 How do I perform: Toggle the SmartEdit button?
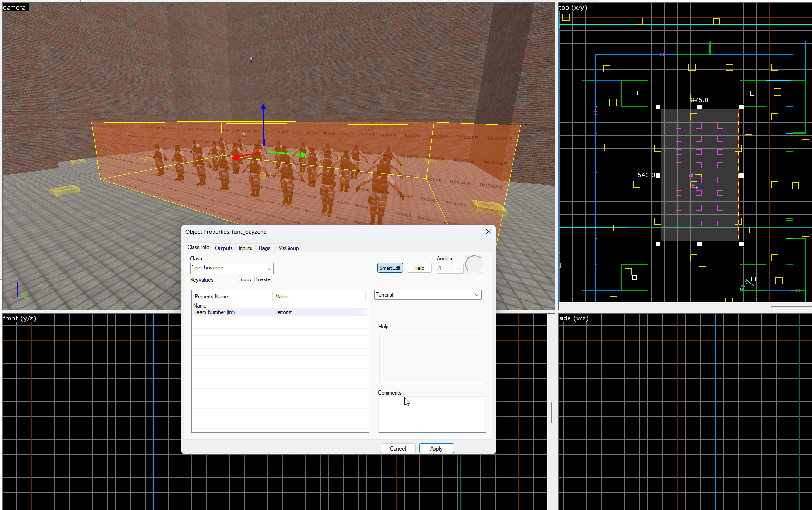click(x=390, y=268)
